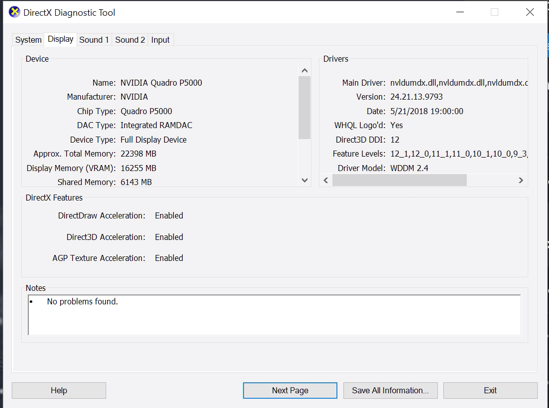Minimize the DirectX Diagnostic Tool window
The width and height of the screenshot is (549, 408).
(x=460, y=12)
